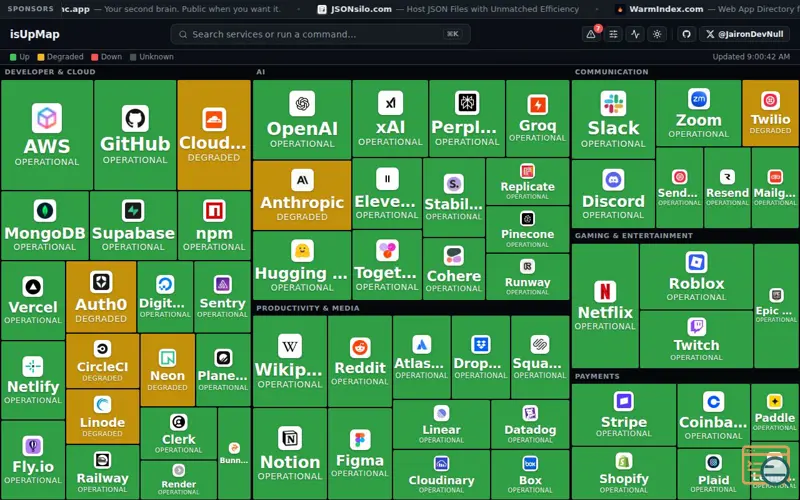800x500 pixels.
Task: Click the Zoom logo icon
Action: (x=698, y=98)
